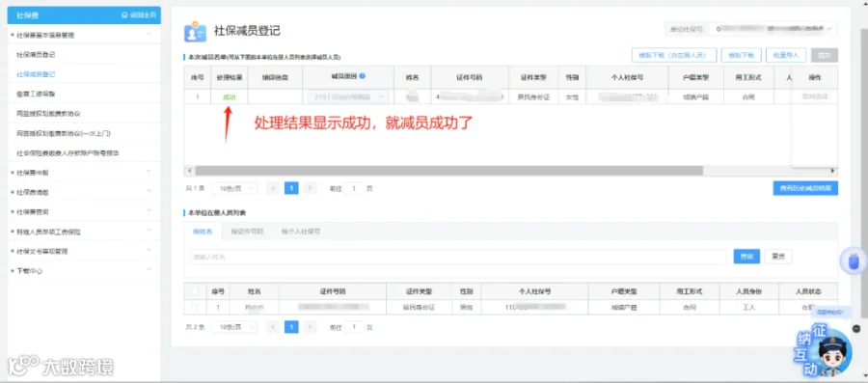
Task: Click page 1 button in lower pagination
Action: [x=291, y=327]
